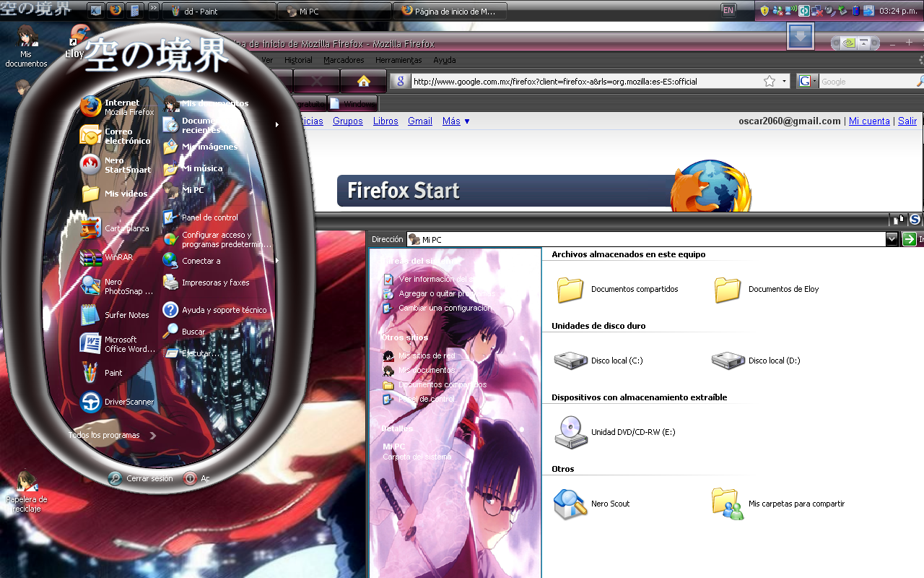Open Configurar acceso y programas predeterminados
This screenshot has height=578, width=924.
[217, 239]
